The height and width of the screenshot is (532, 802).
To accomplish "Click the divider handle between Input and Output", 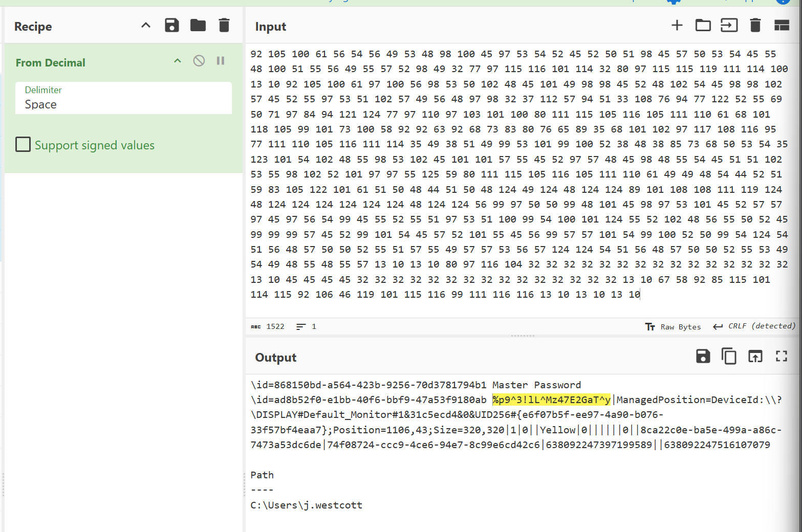I will pos(523,336).
